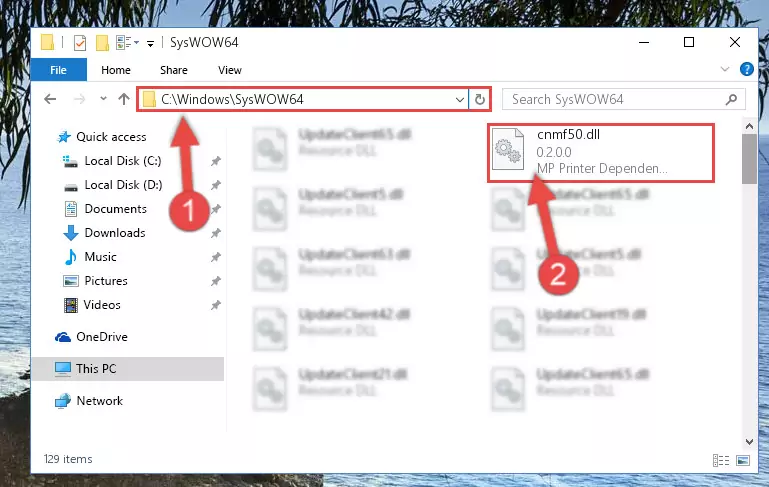Go up one folder level
The width and height of the screenshot is (769, 487).
click(124, 99)
